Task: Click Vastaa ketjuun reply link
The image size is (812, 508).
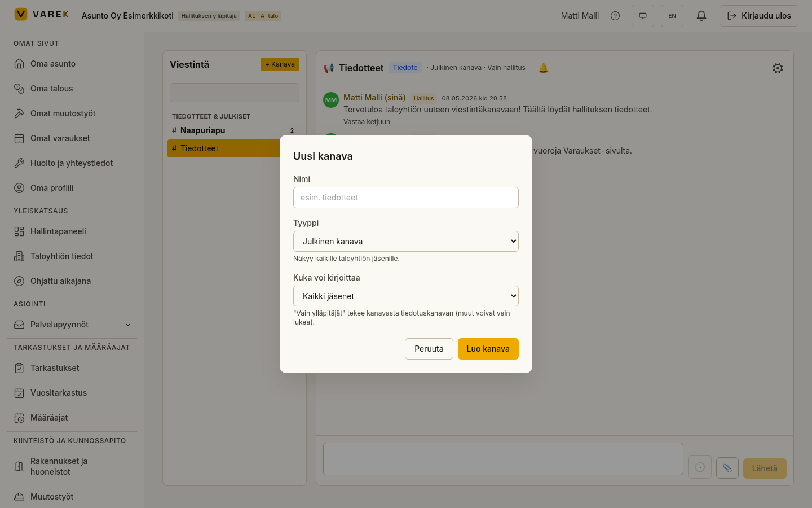Action: coord(367,122)
